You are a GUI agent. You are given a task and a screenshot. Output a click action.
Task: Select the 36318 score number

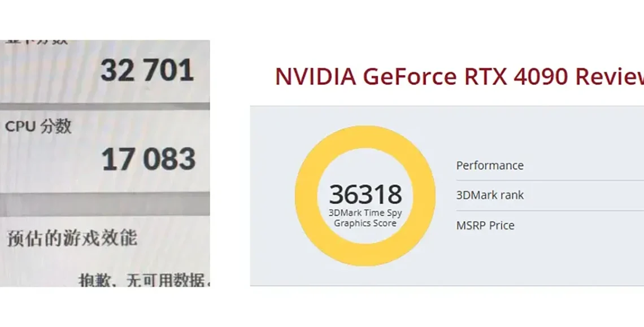365,194
